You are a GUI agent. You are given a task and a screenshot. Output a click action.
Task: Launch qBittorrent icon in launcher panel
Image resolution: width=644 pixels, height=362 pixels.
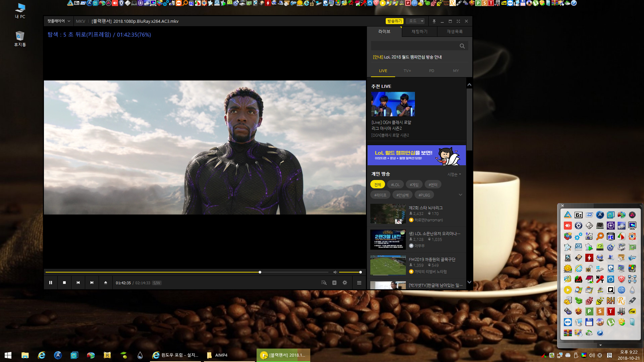point(622,290)
